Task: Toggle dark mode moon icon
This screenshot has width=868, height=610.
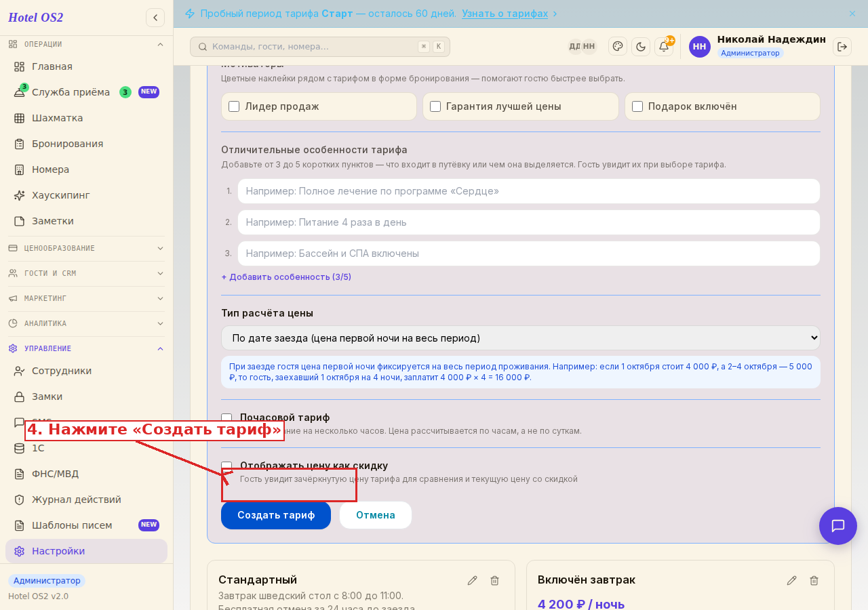Action: tap(641, 47)
